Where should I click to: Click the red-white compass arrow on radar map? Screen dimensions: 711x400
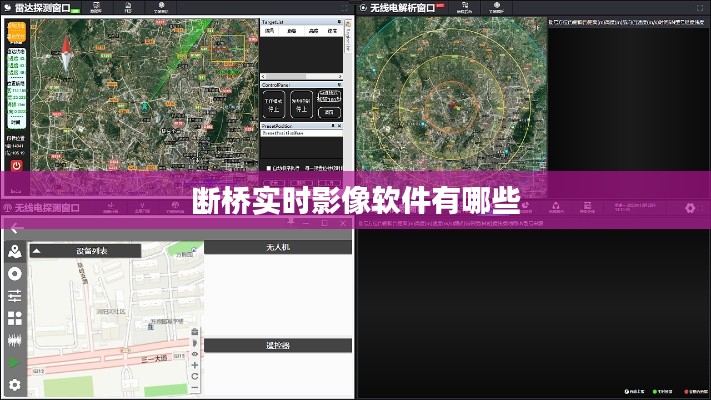pos(66,54)
